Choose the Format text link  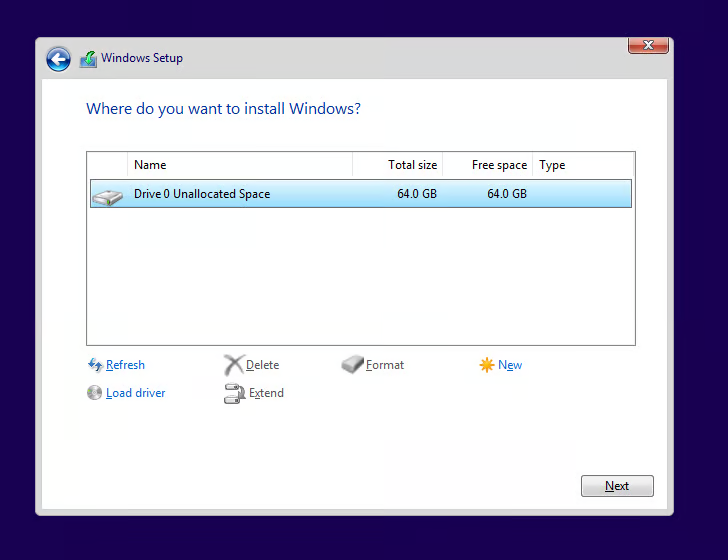tap(385, 365)
